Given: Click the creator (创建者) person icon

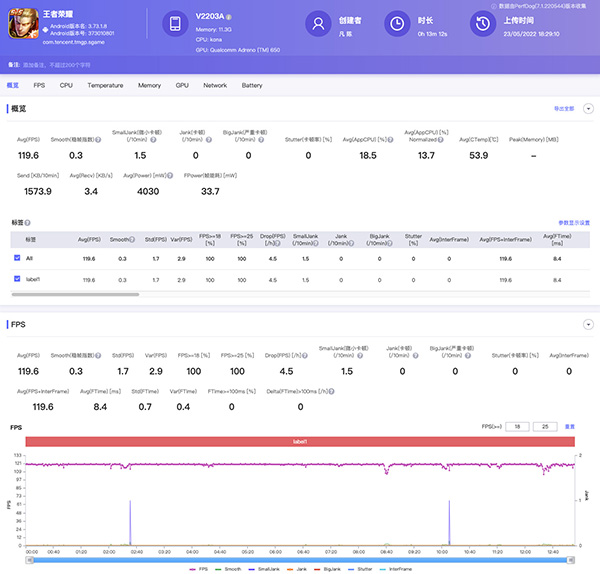Looking at the screenshot, I should click(318, 25).
